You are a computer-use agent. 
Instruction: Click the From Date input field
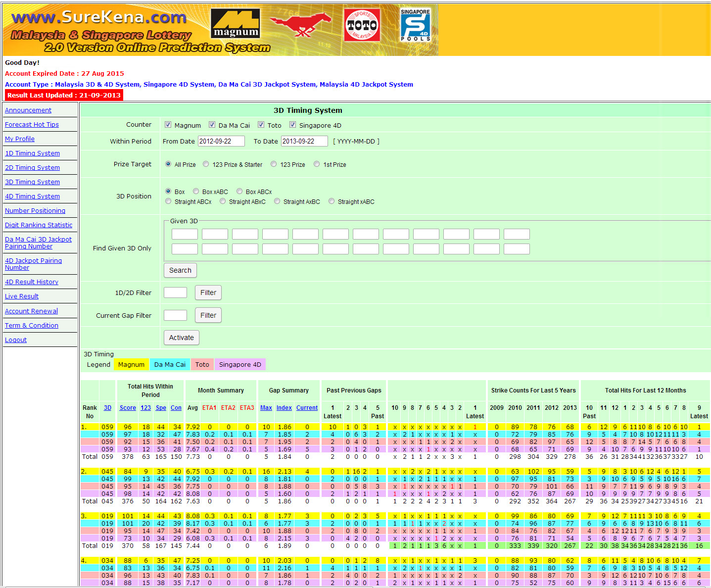[221, 142]
